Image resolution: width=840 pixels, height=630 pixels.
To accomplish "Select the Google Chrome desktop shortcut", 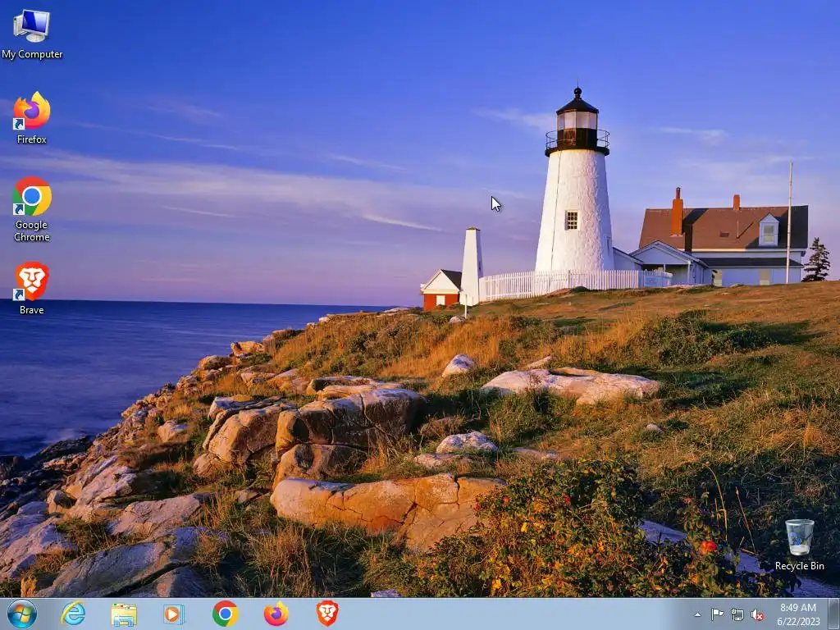I will point(32,209).
